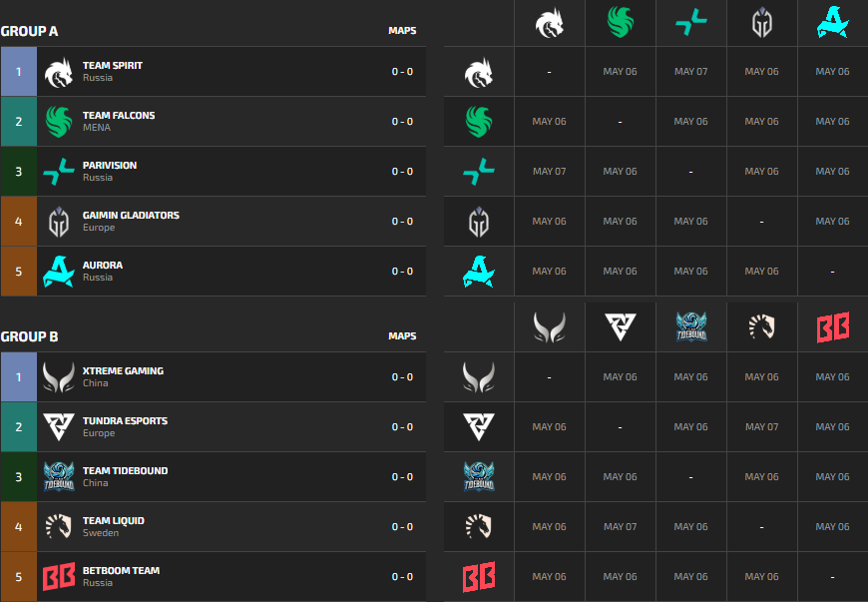Click Team Tidebound logo in standings list
The width and height of the screenshot is (868, 602).
tap(59, 477)
